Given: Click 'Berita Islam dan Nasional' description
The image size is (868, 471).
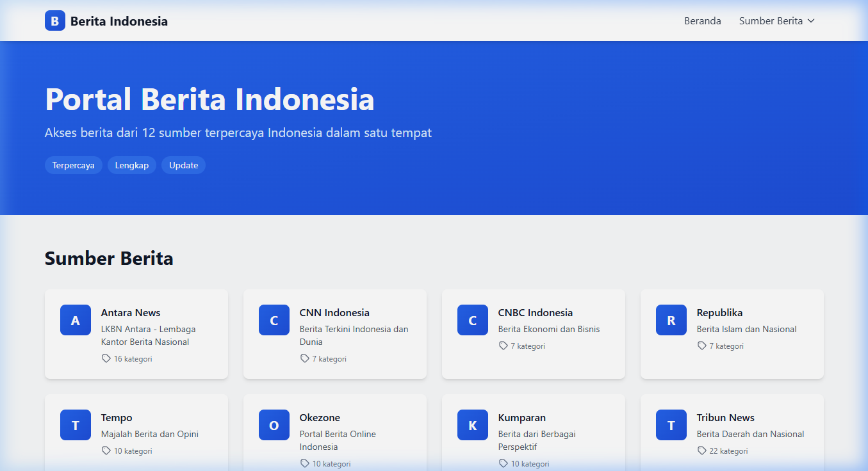Looking at the screenshot, I should (747, 329).
